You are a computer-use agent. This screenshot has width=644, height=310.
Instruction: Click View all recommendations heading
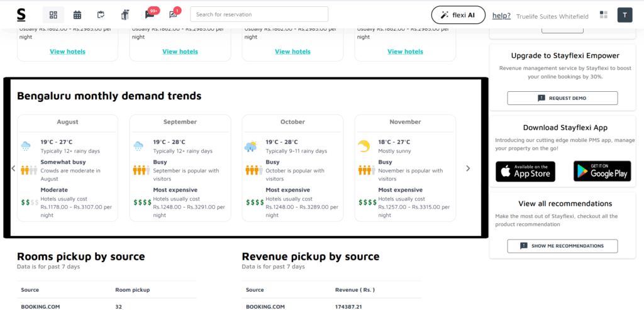pos(565,204)
